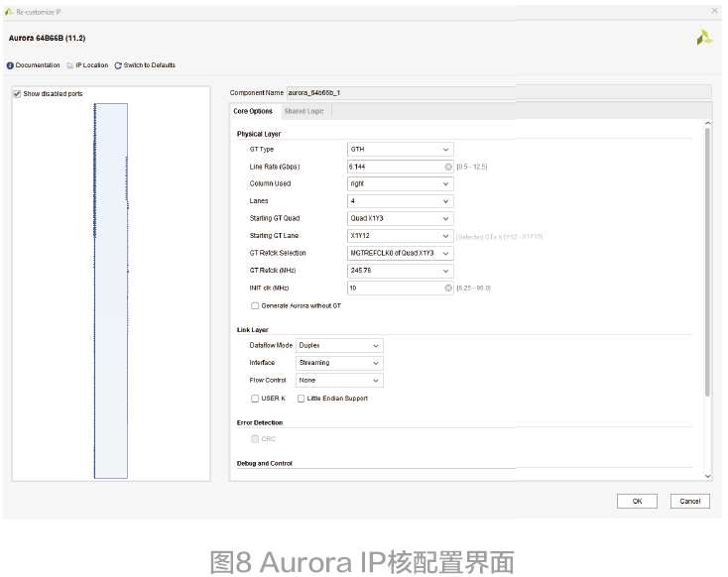Screen dimensions: 728x577
Task: Click the Documentation link
Action: 38,65
